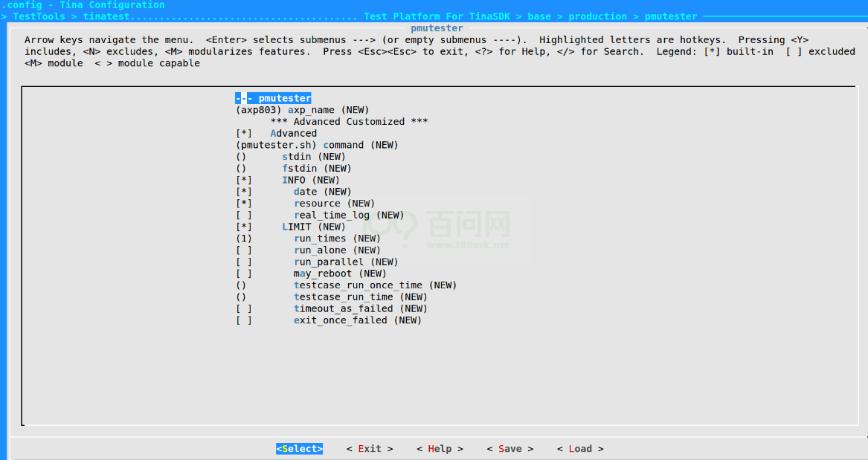Select the axp_name value entry (axp803)
The image size is (868, 460).
302,110
